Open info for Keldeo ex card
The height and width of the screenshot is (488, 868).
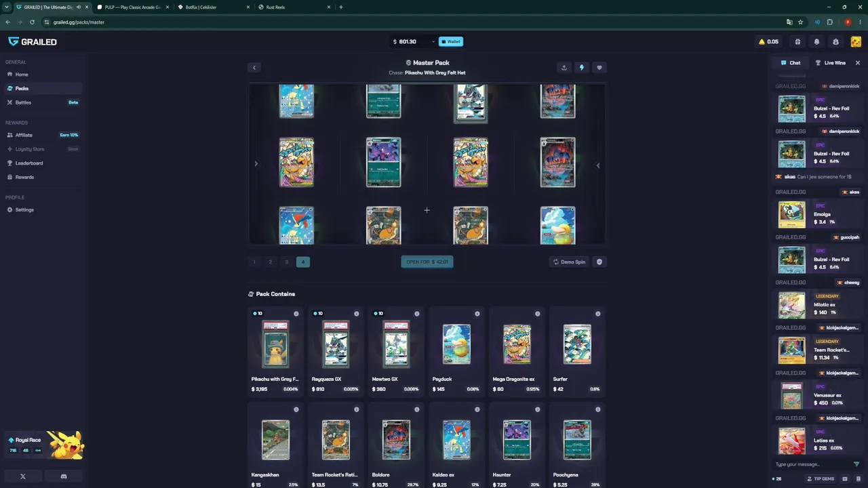(477, 409)
